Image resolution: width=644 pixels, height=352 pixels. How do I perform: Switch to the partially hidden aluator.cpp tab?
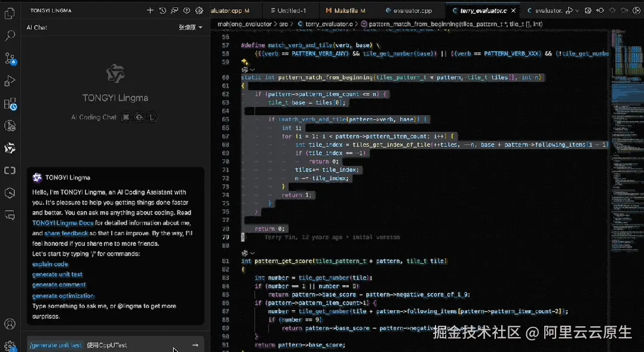click(x=230, y=11)
